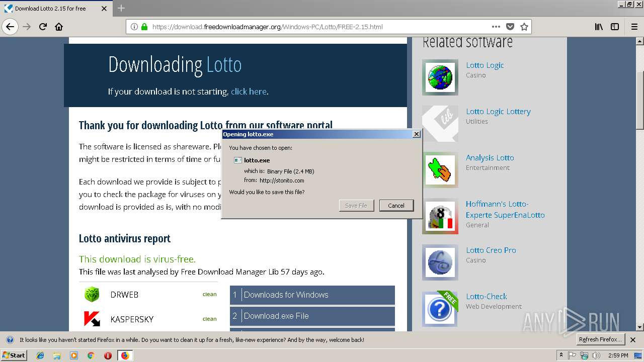This screenshot has height=362, width=644.
Task: Click the forward navigation arrow
Action: (x=27, y=27)
